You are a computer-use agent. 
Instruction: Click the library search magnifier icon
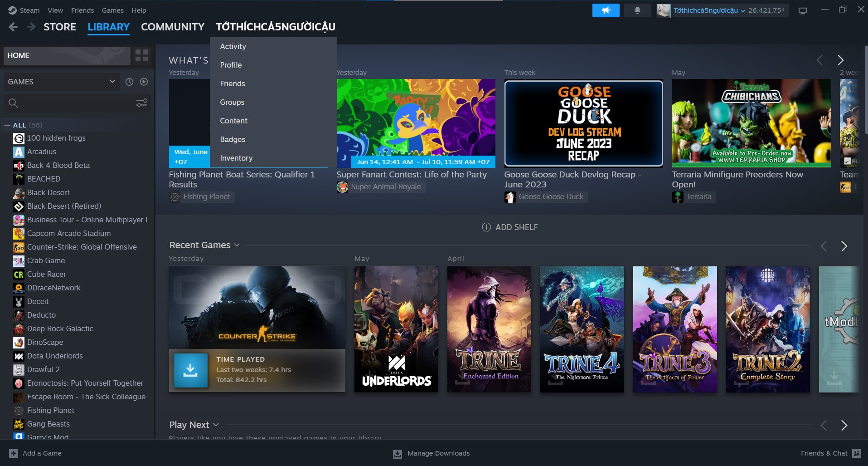pyautogui.click(x=14, y=103)
